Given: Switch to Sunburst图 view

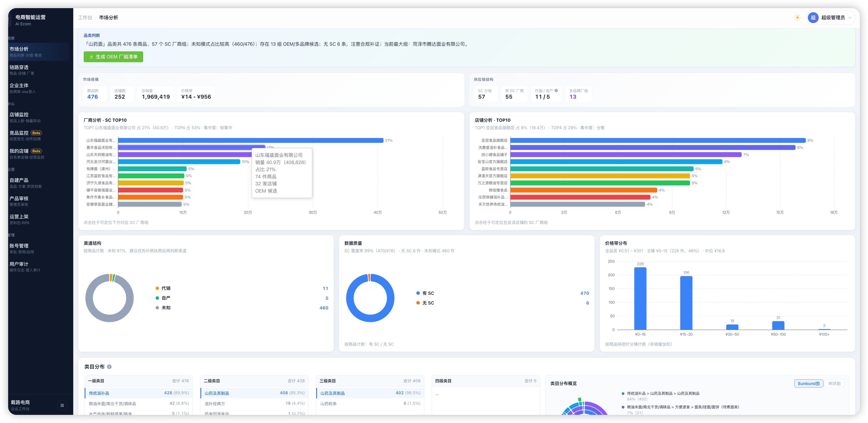Looking at the screenshot, I should tap(808, 383).
